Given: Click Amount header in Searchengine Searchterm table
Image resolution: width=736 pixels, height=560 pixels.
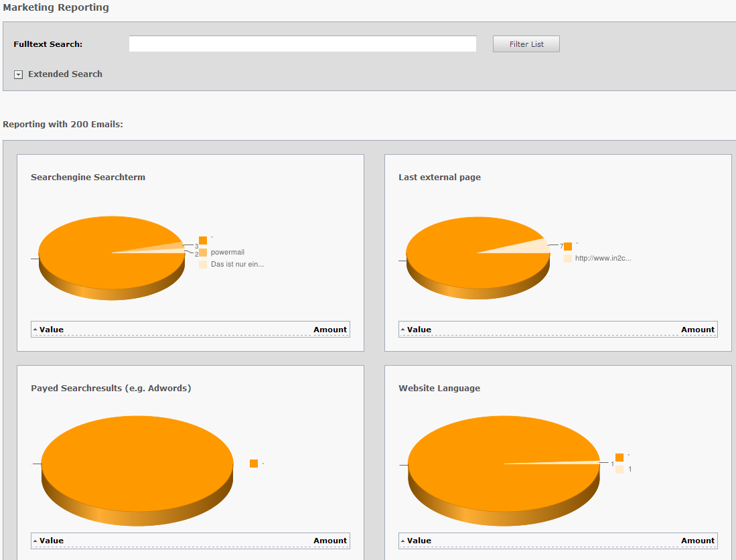Looking at the screenshot, I should 329,330.
